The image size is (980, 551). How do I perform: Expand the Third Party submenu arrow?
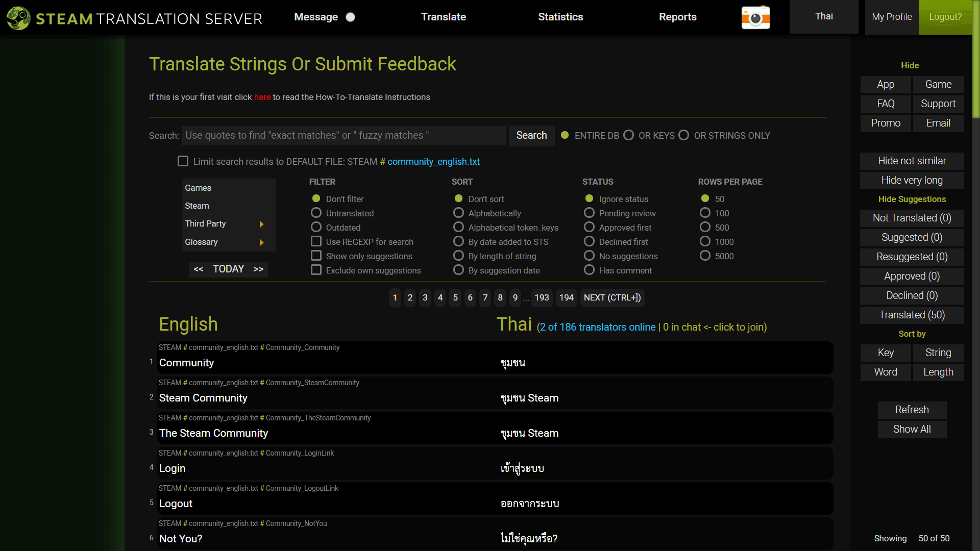[x=261, y=224]
